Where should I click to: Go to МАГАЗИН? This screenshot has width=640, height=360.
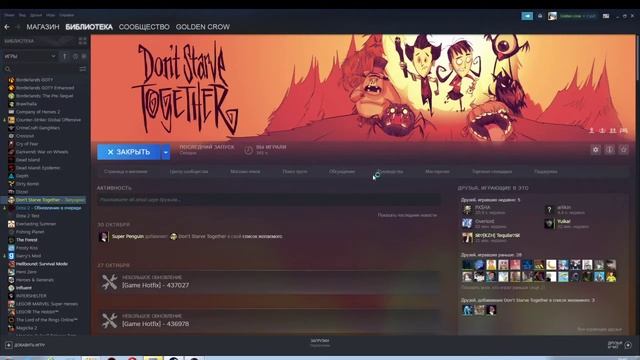click(x=43, y=27)
